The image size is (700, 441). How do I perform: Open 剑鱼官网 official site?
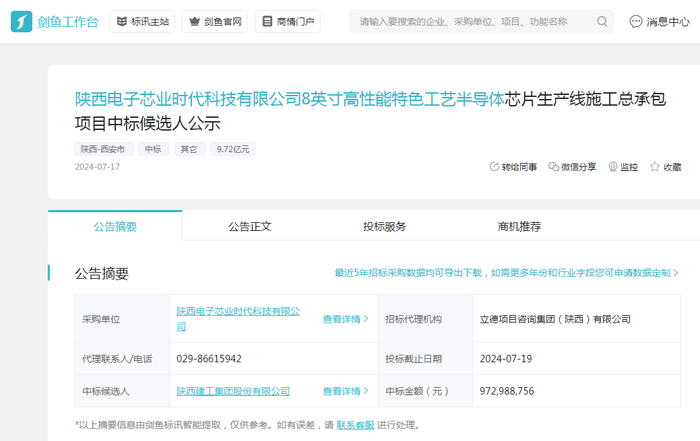pyautogui.click(x=214, y=21)
